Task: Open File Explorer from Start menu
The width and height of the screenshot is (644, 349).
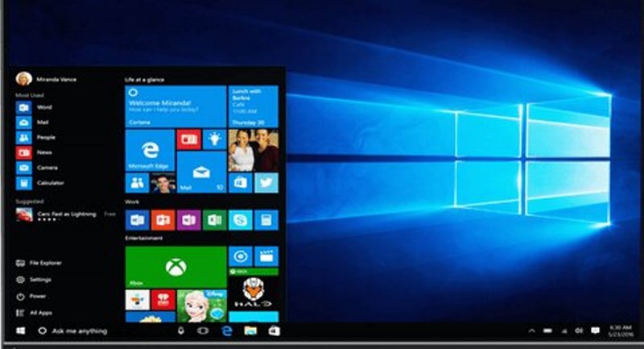Action: (39, 263)
